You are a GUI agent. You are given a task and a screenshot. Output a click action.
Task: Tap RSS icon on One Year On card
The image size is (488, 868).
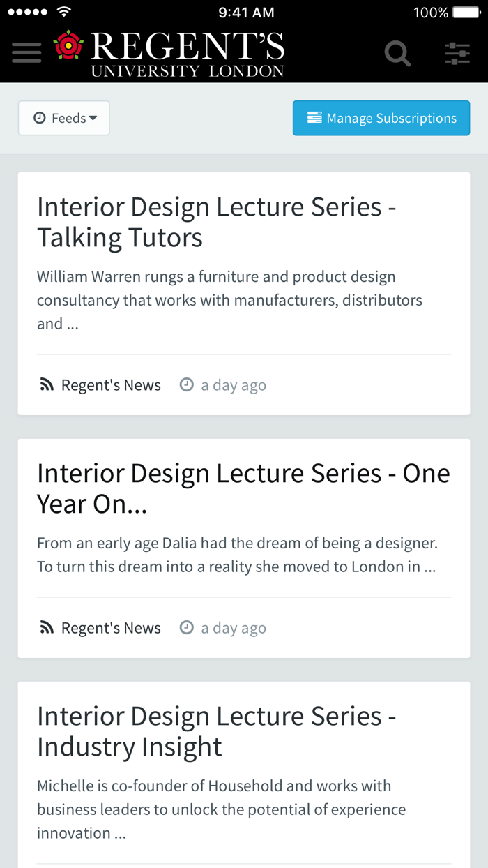[x=47, y=628]
